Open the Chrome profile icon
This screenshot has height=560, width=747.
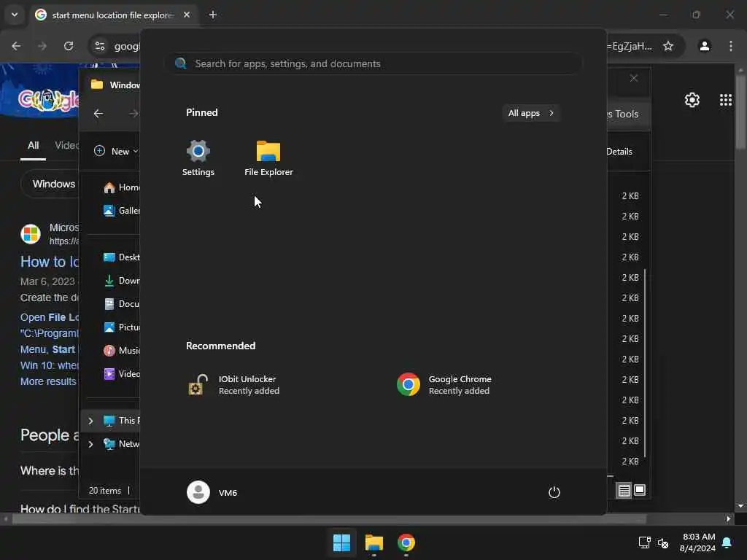[705, 46]
